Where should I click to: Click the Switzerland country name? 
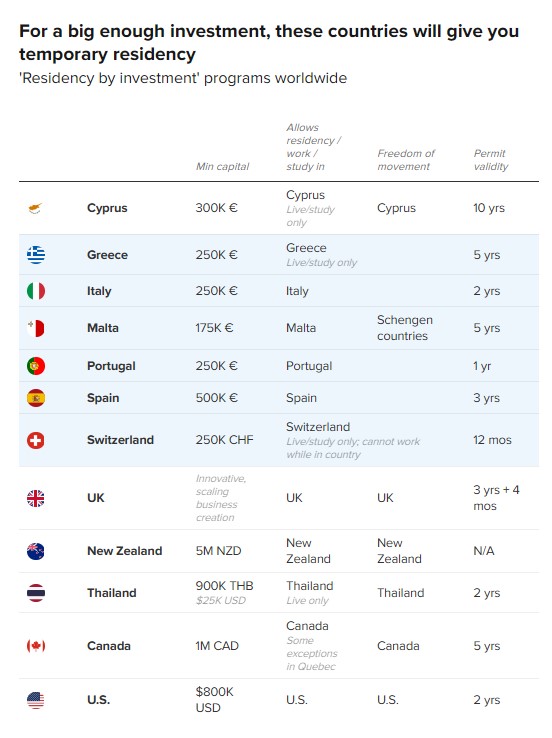(120, 440)
